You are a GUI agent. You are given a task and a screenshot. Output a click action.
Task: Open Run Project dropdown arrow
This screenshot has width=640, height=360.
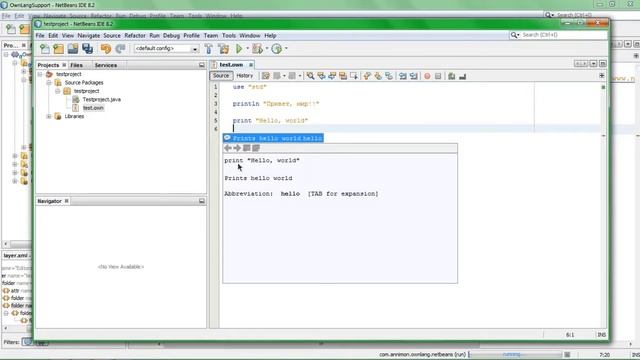247,49
